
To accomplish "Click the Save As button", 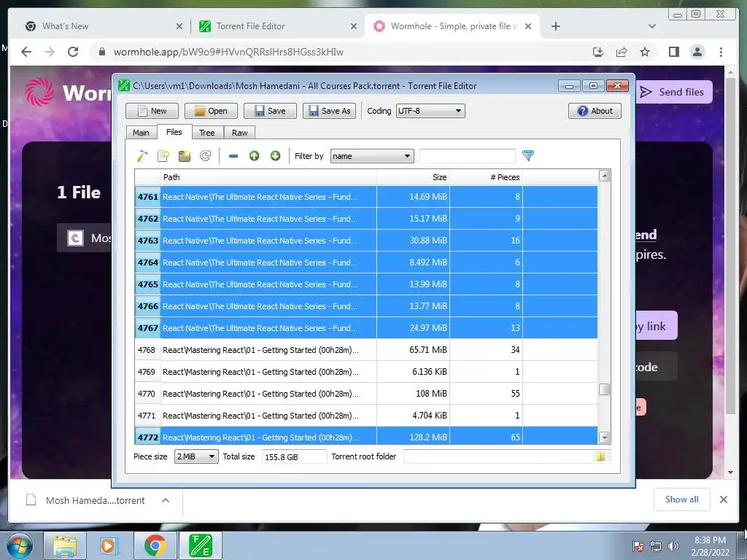I will (329, 111).
